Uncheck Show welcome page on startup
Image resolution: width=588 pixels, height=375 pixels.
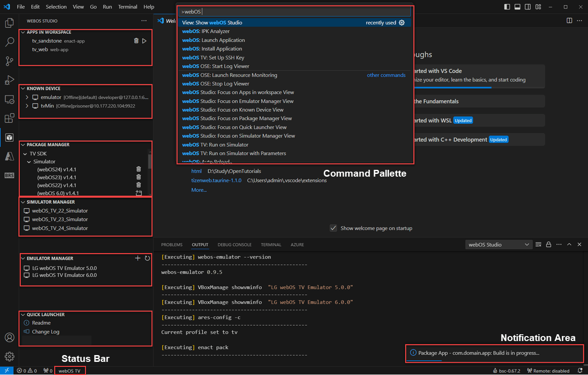pyautogui.click(x=333, y=228)
